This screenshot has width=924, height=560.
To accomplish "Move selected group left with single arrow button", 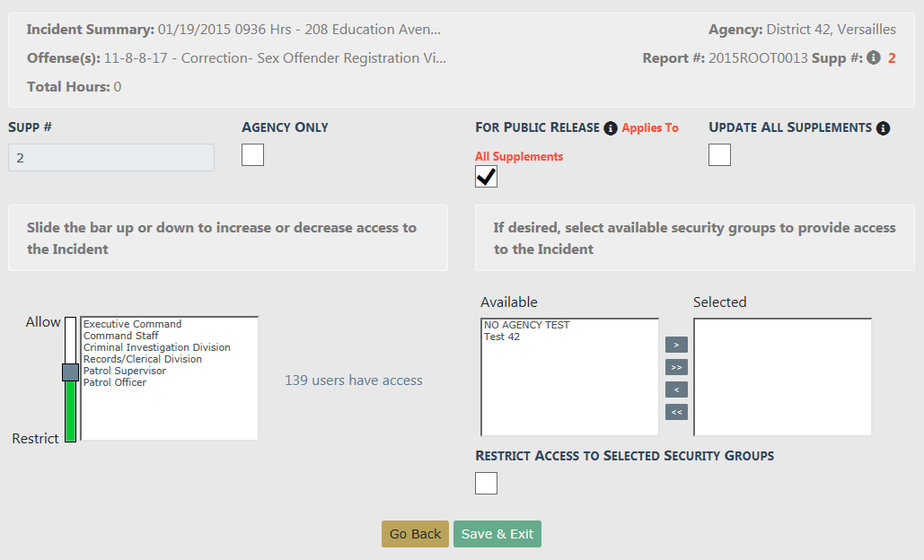I will click(676, 389).
